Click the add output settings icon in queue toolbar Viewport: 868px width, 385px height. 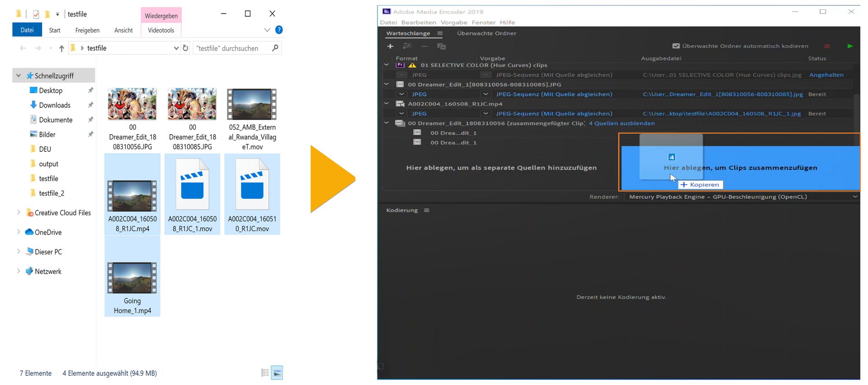pyautogui.click(x=407, y=46)
